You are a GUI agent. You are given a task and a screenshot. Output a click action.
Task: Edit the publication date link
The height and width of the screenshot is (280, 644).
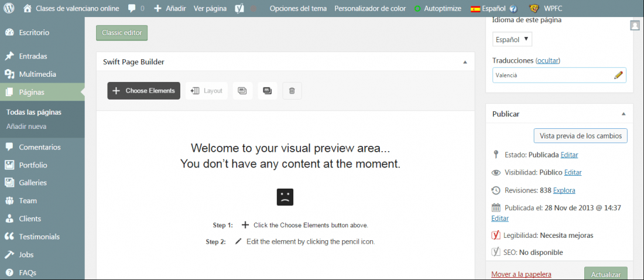(x=500, y=218)
